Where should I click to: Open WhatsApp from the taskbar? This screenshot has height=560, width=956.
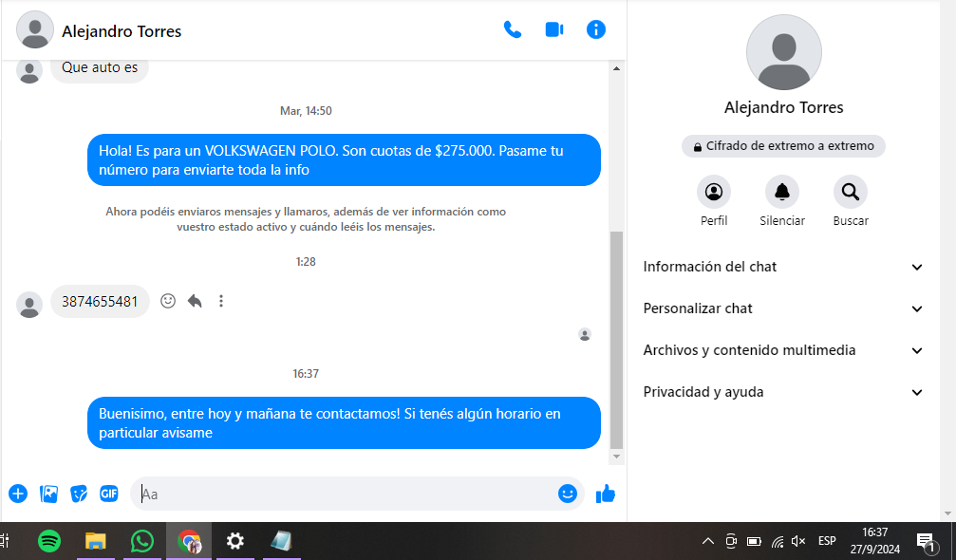tap(142, 541)
